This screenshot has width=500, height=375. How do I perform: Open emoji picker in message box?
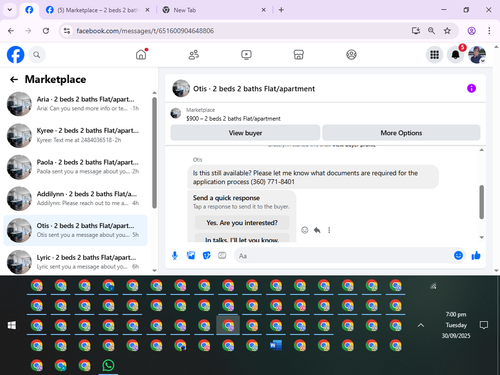[x=458, y=255]
